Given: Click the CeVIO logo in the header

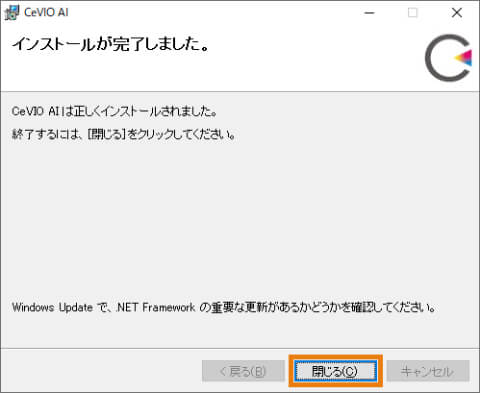Looking at the screenshot, I should click(x=448, y=58).
